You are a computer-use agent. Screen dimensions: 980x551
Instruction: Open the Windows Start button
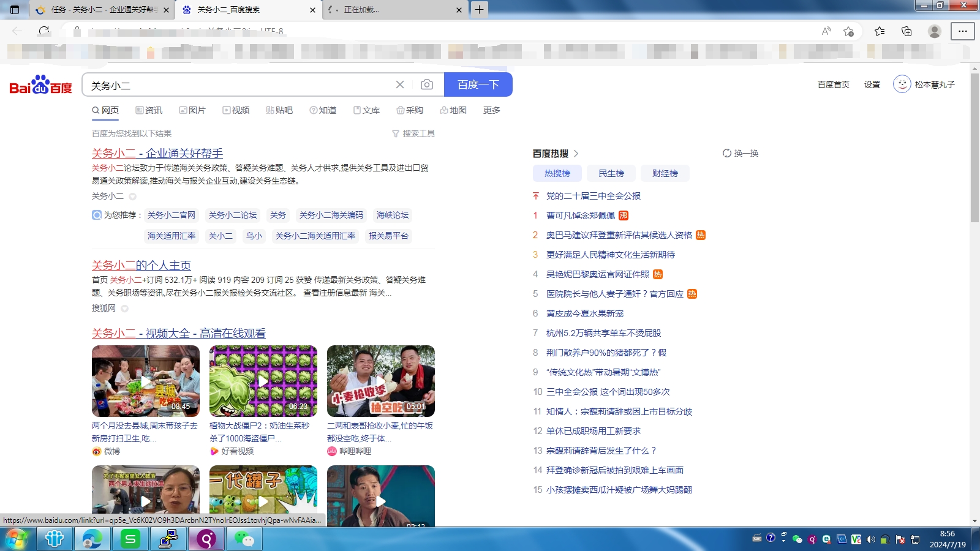pyautogui.click(x=17, y=539)
